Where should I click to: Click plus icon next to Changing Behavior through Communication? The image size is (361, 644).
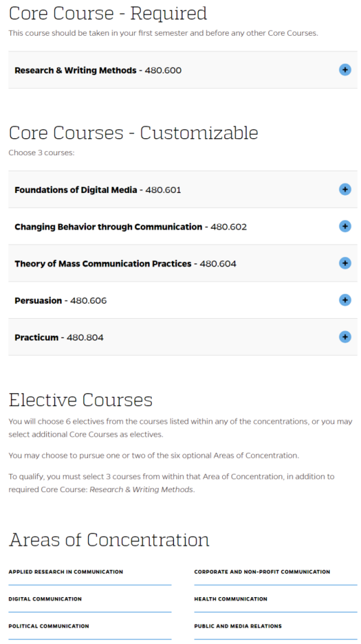(345, 226)
